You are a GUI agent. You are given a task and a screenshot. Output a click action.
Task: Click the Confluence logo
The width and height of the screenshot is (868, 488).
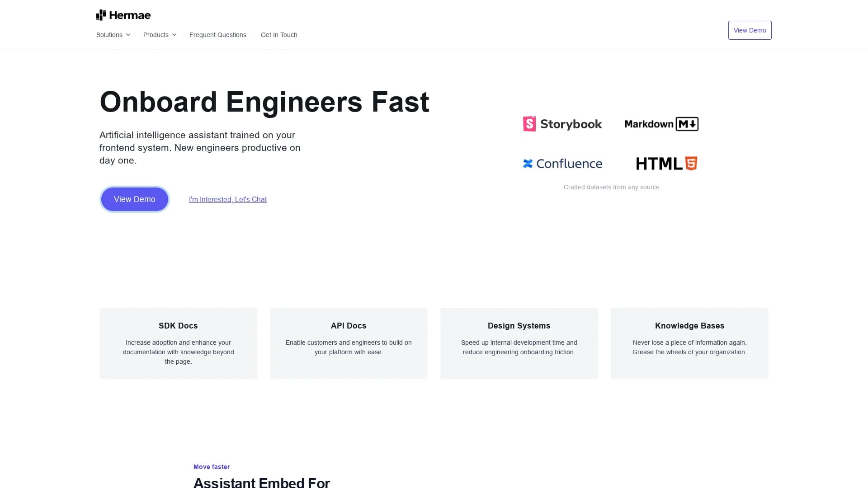point(562,164)
